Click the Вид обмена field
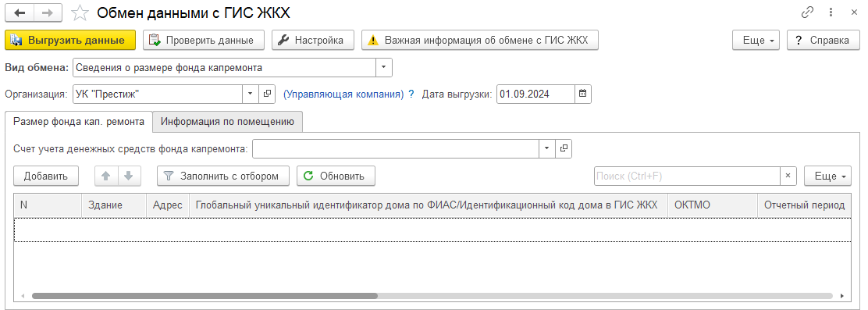Screen dimensions: 868x310 [224, 67]
